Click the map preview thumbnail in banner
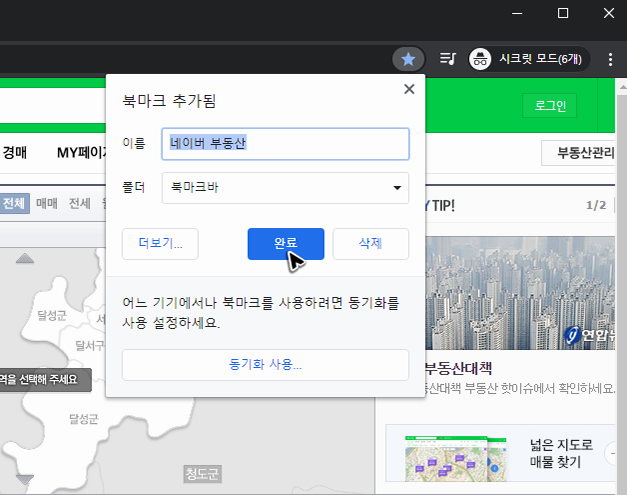Image resolution: width=627 pixels, height=495 pixels. coord(455,459)
